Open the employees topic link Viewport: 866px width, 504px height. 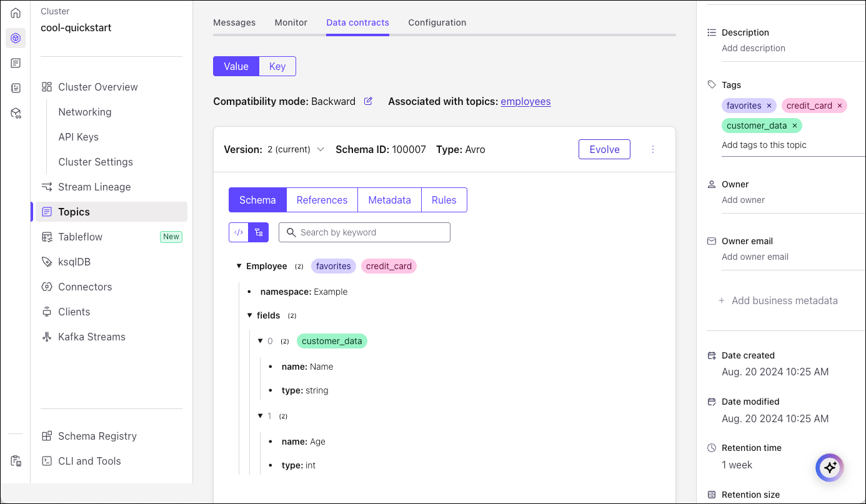[x=525, y=101]
